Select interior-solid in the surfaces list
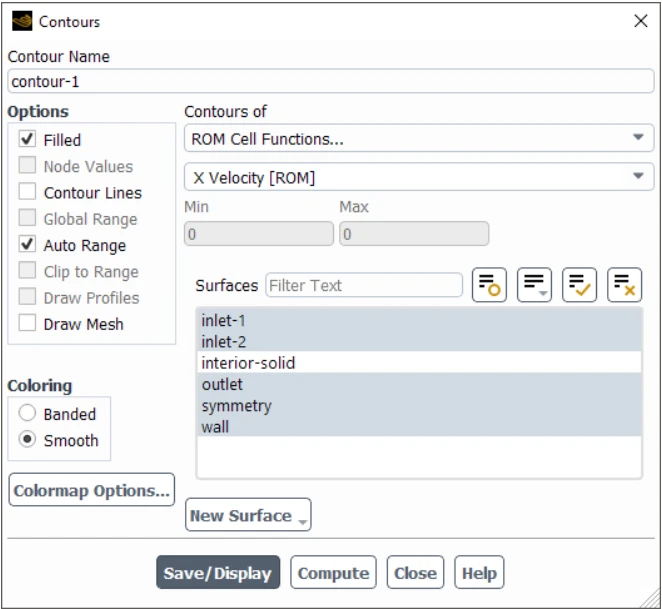Viewport: 662px width, 609px height. (x=248, y=363)
